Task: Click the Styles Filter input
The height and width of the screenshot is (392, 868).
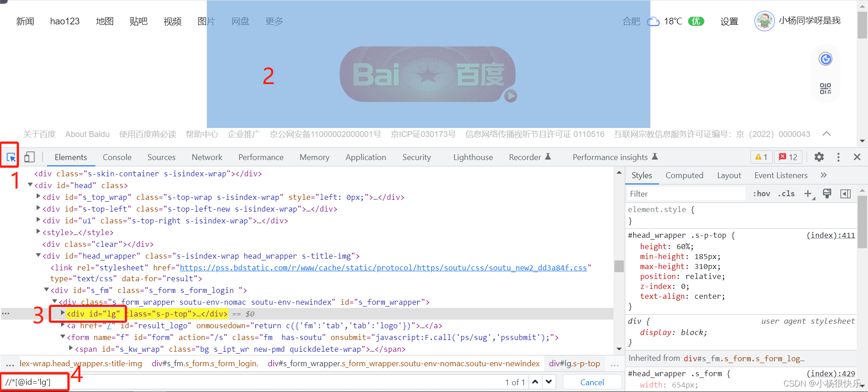Action: (x=686, y=194)
